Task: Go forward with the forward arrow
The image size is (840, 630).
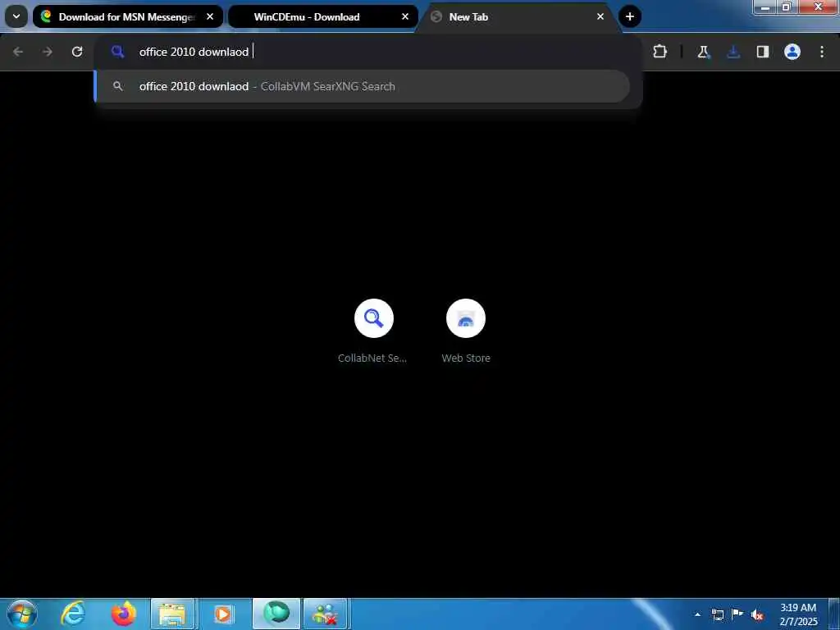Action: 48,52
